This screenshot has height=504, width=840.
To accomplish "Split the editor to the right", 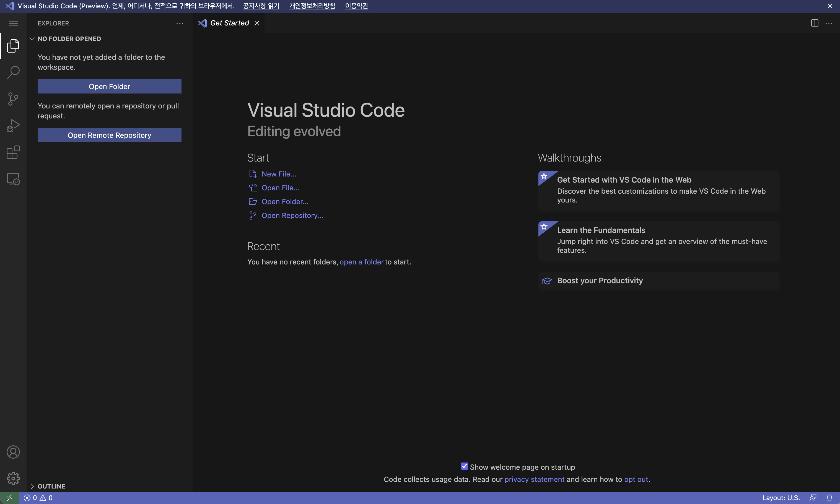I will coord(815,23).
